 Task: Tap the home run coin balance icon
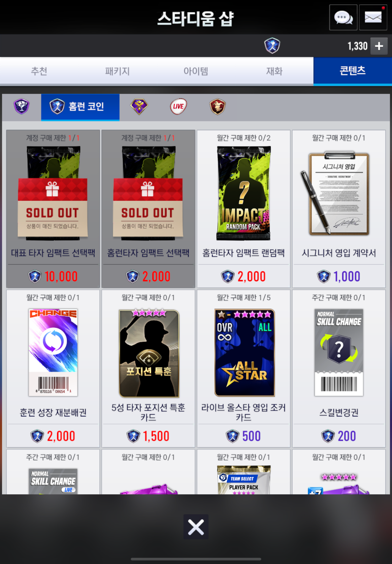[x=272, y=46]
